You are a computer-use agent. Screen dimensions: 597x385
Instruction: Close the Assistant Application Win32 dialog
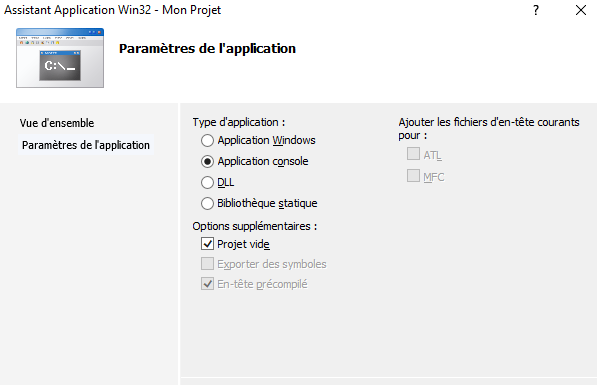pos(581,10)
